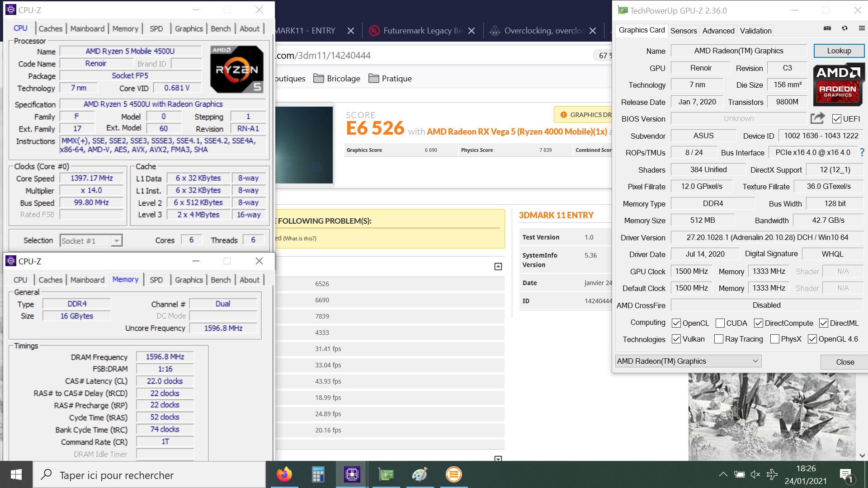Toggle OpenCL checkbox
Viewport: 868px width, 488px height.
point(676,323)
